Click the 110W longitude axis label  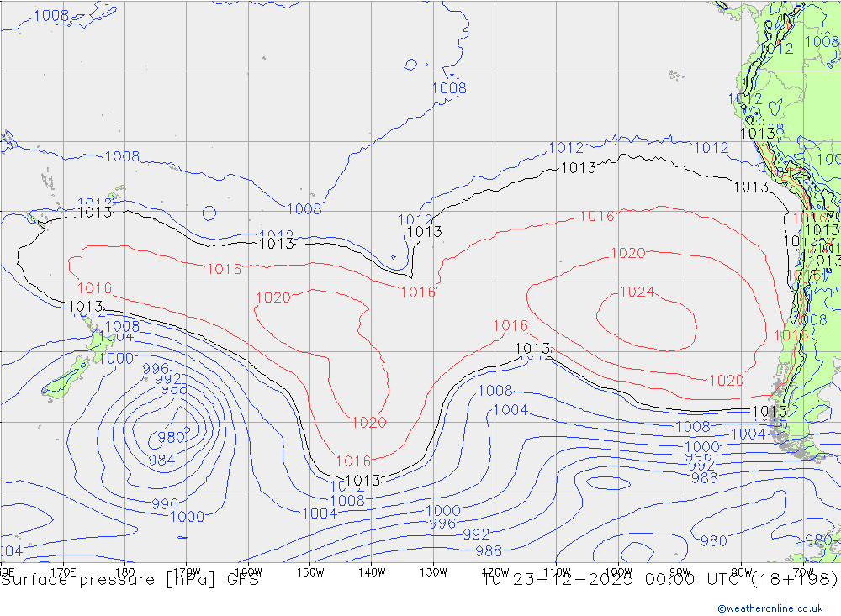[x=557, y=572]
